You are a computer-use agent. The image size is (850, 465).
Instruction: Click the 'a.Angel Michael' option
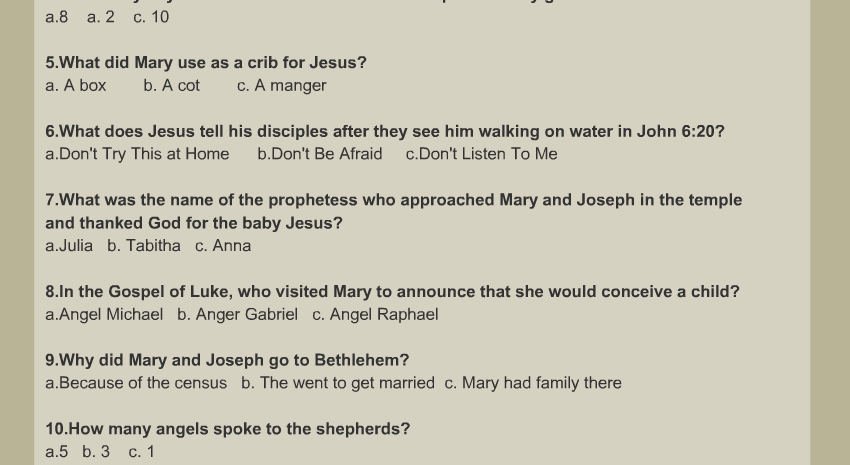pos(105,314)
